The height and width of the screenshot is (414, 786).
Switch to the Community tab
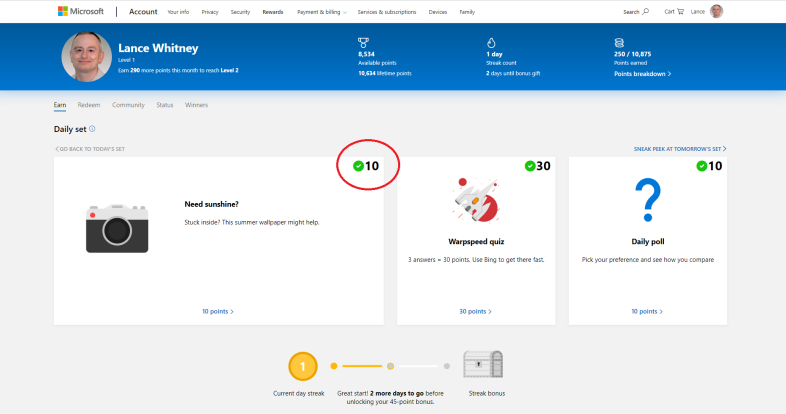click(128, 105)
